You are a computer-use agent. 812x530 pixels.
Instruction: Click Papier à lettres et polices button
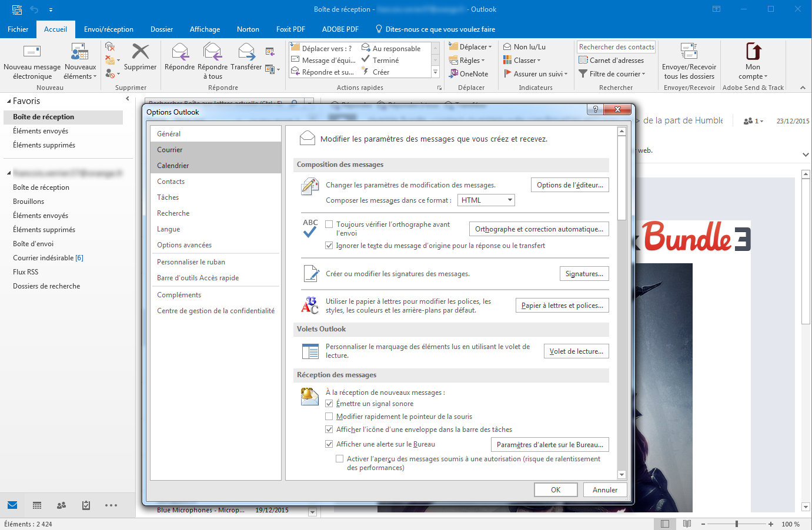point(562,306)
